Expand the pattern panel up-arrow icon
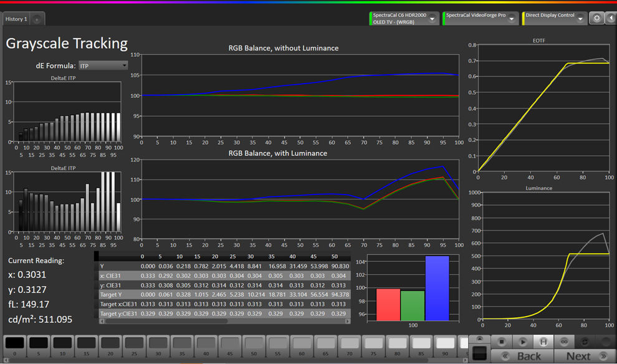This screenshot has width=617, height=364. point(479,339)
